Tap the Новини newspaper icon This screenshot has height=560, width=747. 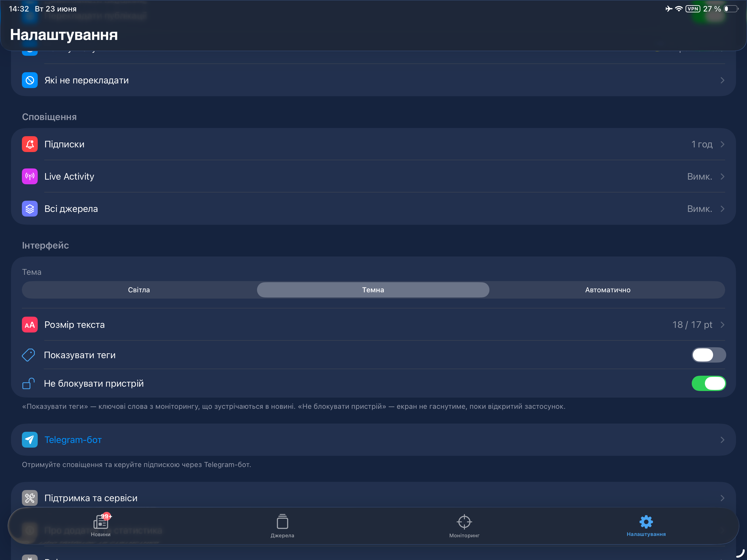click(101, 522)
